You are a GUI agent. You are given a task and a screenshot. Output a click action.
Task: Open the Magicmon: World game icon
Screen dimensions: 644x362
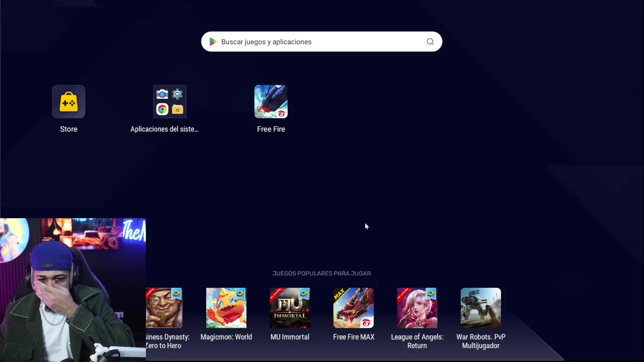[x=226, y=308]
